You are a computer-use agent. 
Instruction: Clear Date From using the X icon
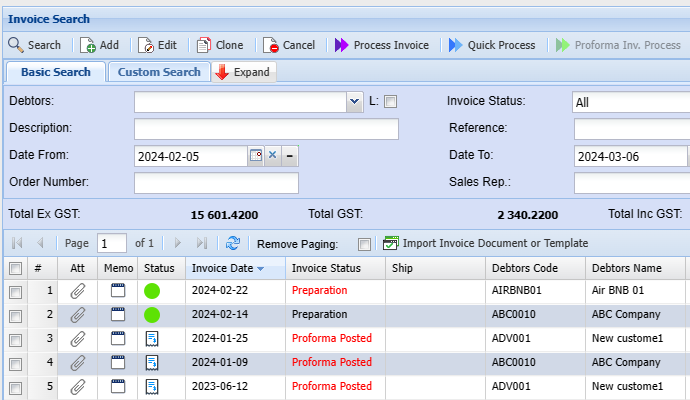click(272, 156)
